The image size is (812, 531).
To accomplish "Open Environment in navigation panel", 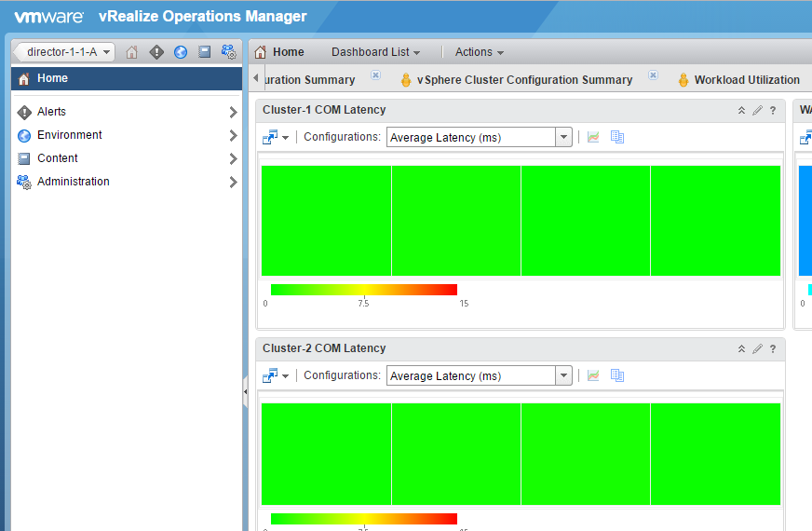I will pyautogui.click(x=127, y=135).
